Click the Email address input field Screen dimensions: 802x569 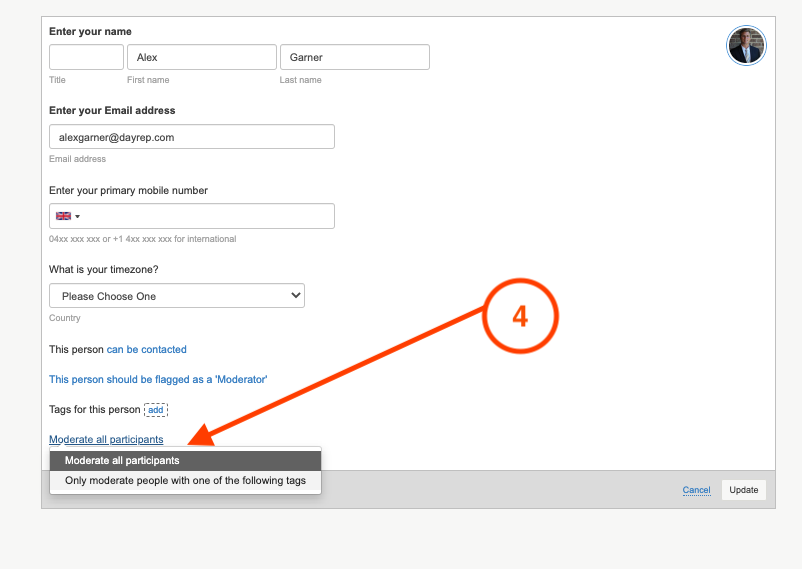point(191,137)
